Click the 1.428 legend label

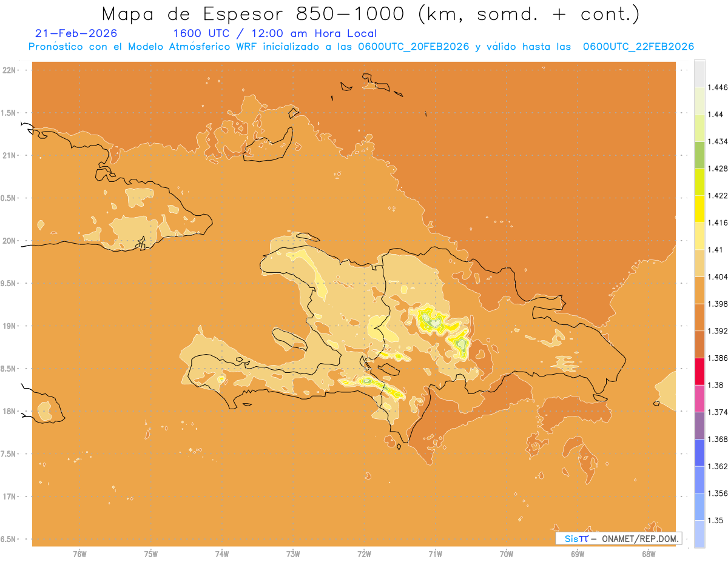pos(718,169)
